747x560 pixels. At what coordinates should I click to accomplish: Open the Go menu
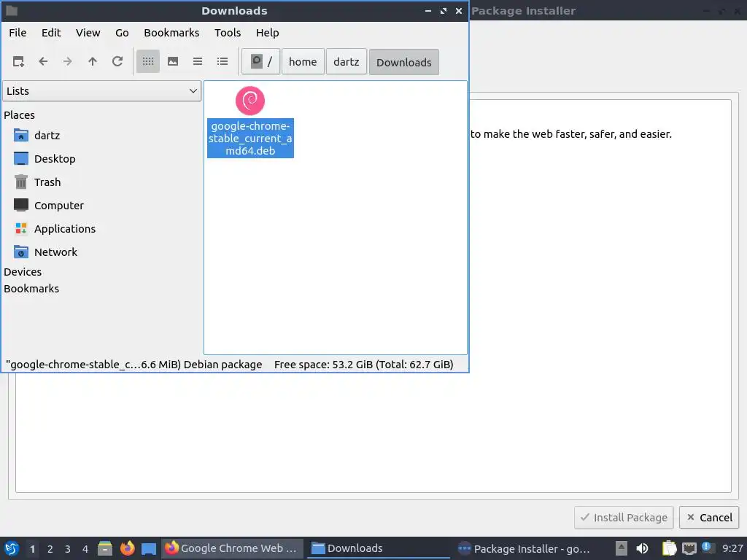tap(122, 33)
